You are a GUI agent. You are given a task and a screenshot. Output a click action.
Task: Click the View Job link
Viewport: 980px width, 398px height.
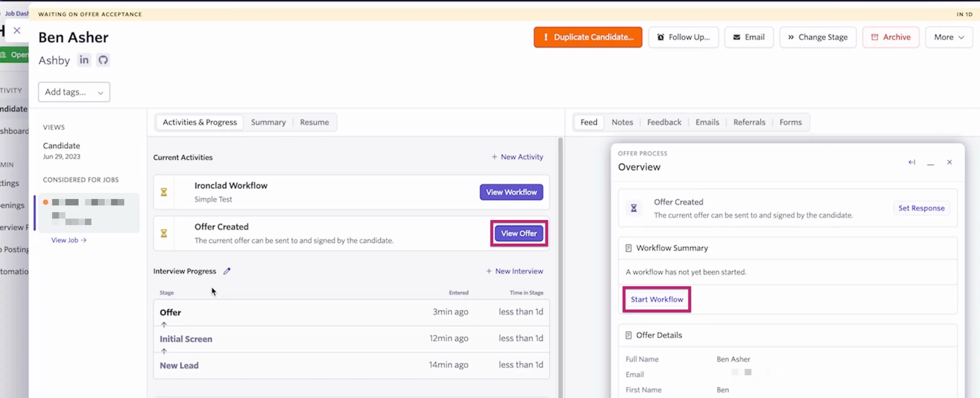(69, 240)
